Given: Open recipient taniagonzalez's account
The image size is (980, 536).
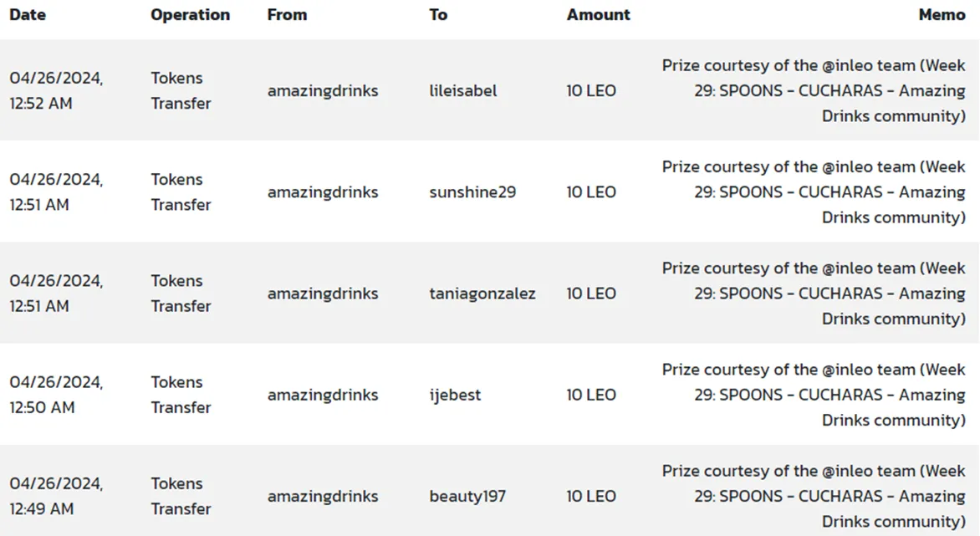Looking at the screenshot, I should tap(482, 293).
